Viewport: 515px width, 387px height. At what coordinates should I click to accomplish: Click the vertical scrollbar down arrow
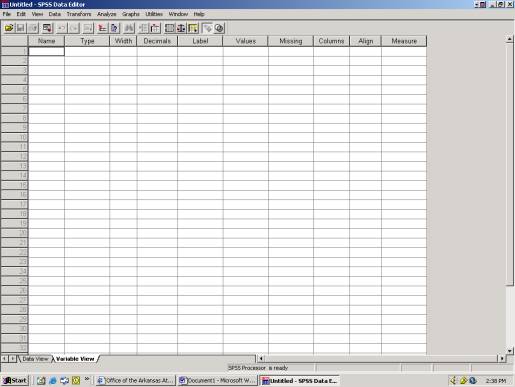coord(509,351)
